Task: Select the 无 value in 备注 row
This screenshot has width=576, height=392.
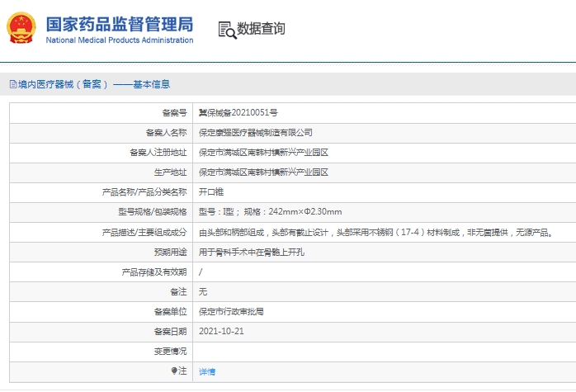Action: click(203, 291)
